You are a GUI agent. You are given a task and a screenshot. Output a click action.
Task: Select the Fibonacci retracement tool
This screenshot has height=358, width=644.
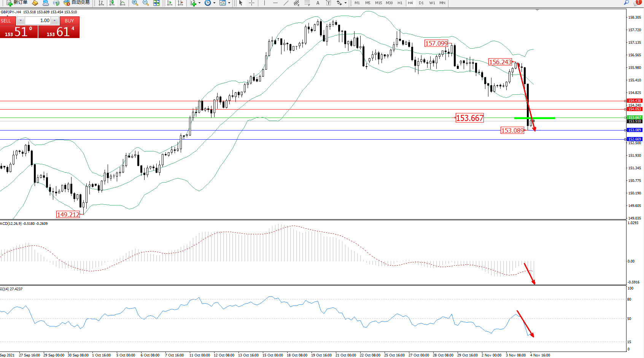[x=307, y=3]
